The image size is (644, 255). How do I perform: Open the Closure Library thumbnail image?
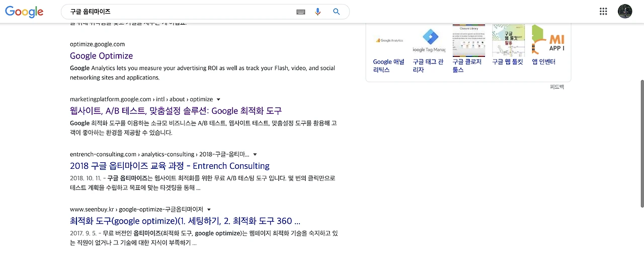468,40
